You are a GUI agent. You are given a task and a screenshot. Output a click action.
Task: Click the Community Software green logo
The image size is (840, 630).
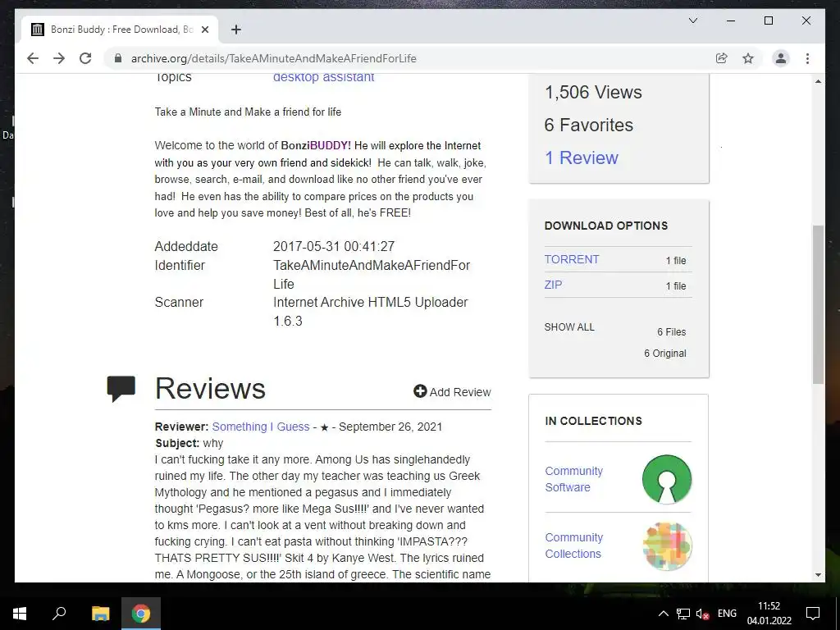coord(667,479)
